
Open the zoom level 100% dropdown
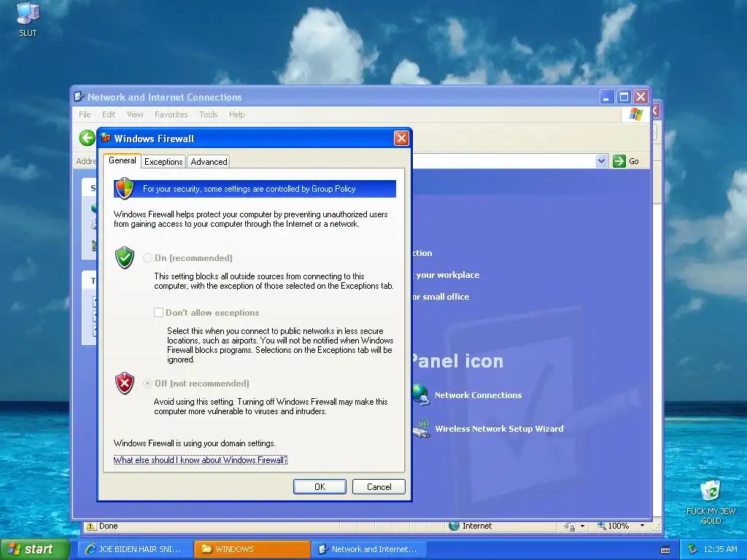point(642,526)
